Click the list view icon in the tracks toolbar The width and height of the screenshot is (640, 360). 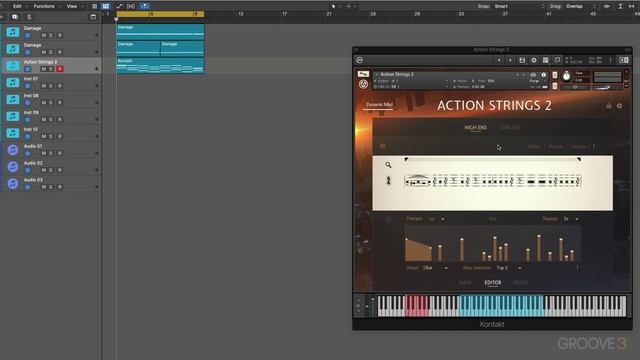click(94, 6)
